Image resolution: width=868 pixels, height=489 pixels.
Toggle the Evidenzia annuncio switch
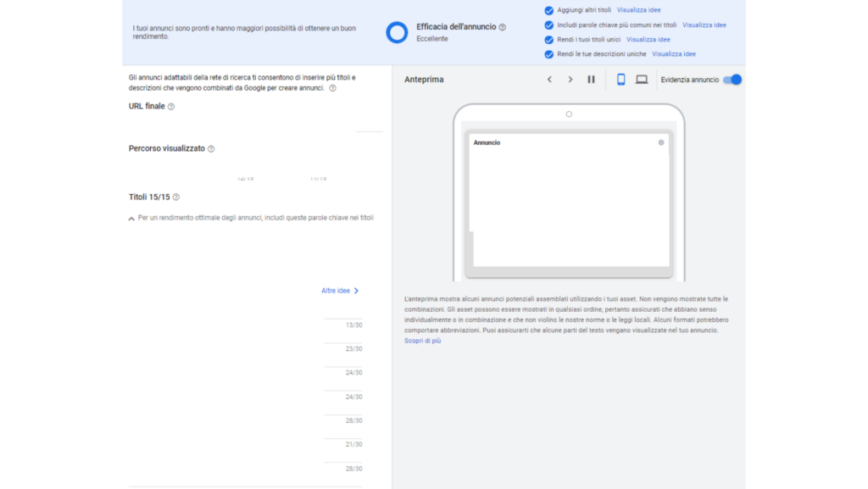point(732,80)
